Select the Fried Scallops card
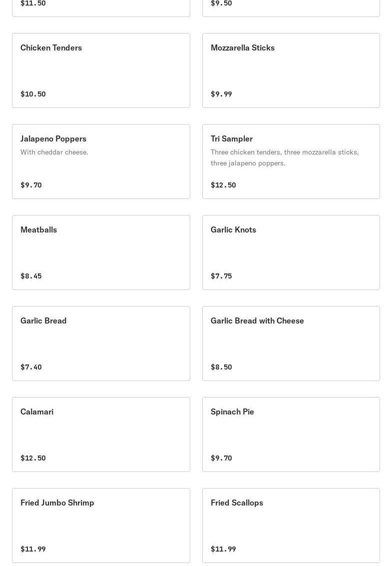This screenshot has height=566, width=392. pos(291,525)
